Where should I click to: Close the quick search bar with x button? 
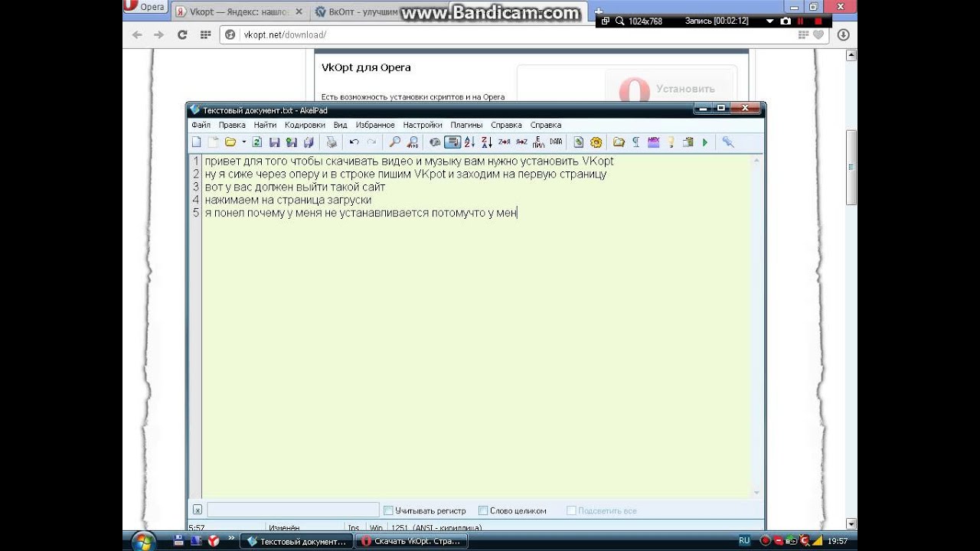[197, 510]
